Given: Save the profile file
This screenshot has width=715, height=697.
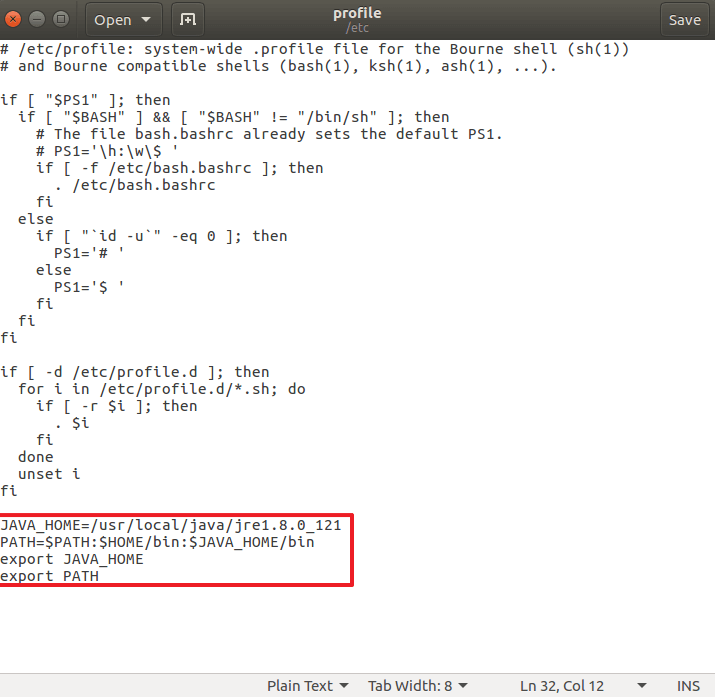Looking at the screenshot, I should 684,20.
